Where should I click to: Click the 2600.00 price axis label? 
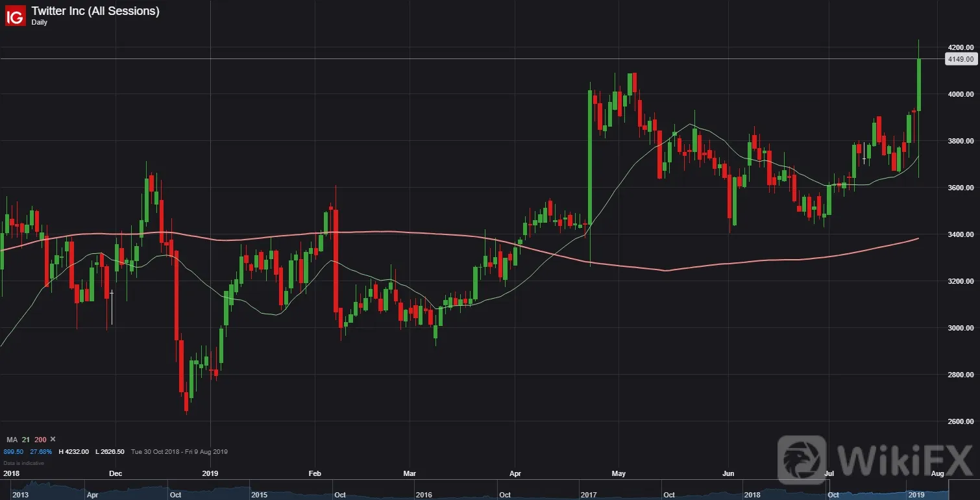[x=961, y=421]
